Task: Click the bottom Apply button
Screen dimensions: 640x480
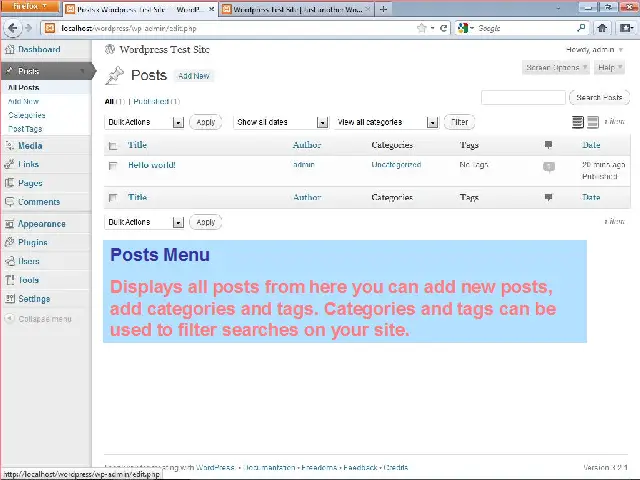Action: click(x=206, y=222)
